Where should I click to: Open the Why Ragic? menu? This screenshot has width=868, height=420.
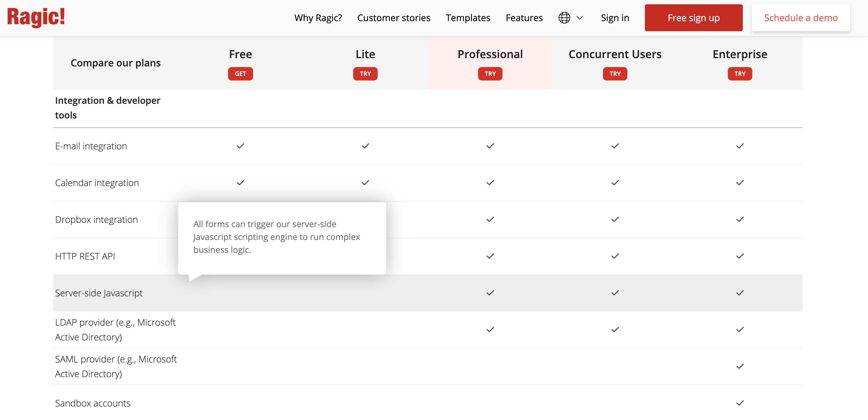(318, 18)
